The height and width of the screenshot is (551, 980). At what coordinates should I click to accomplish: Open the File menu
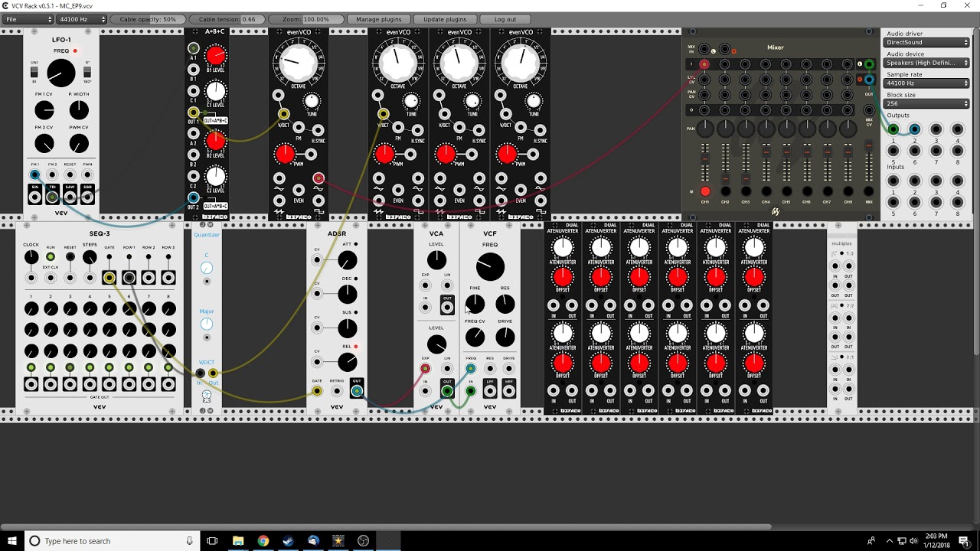pyautogui.click(x=28, y=19)
